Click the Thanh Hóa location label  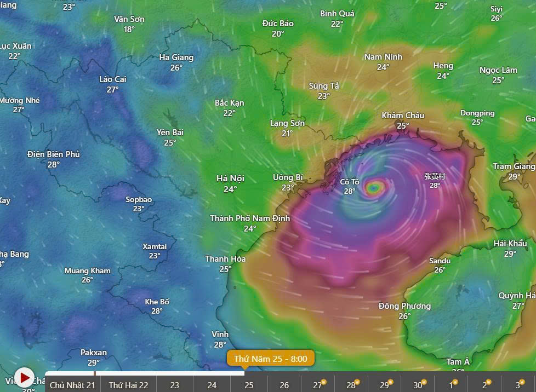(x=225, y=263)
